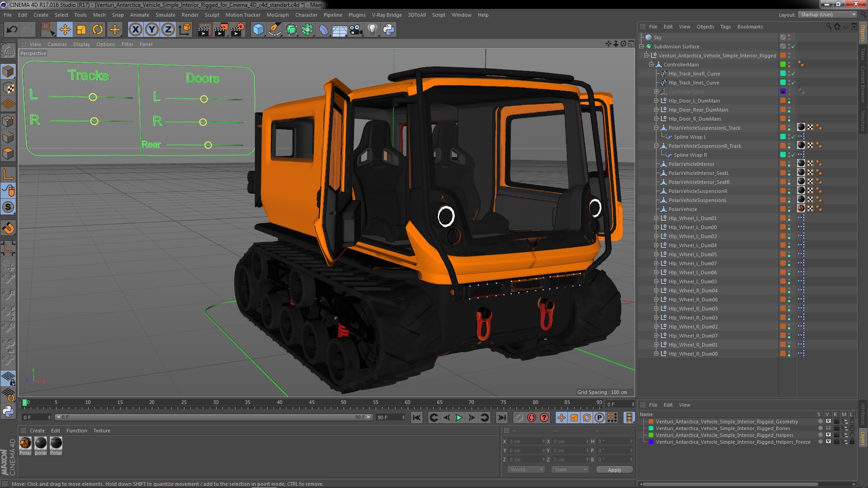868x488 pixels.
Task: Add a camera object
Action: 356,30
